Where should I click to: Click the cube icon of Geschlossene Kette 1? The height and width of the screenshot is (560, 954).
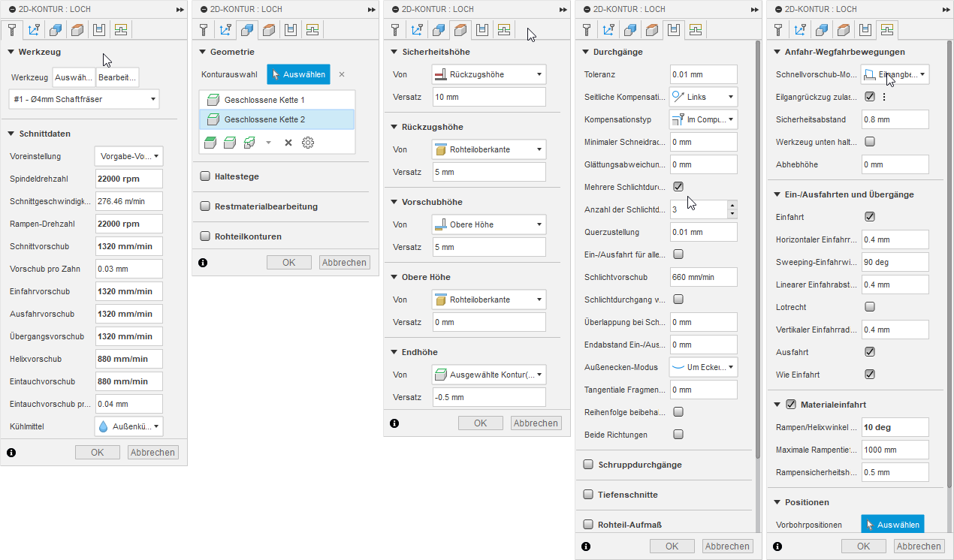213,100
